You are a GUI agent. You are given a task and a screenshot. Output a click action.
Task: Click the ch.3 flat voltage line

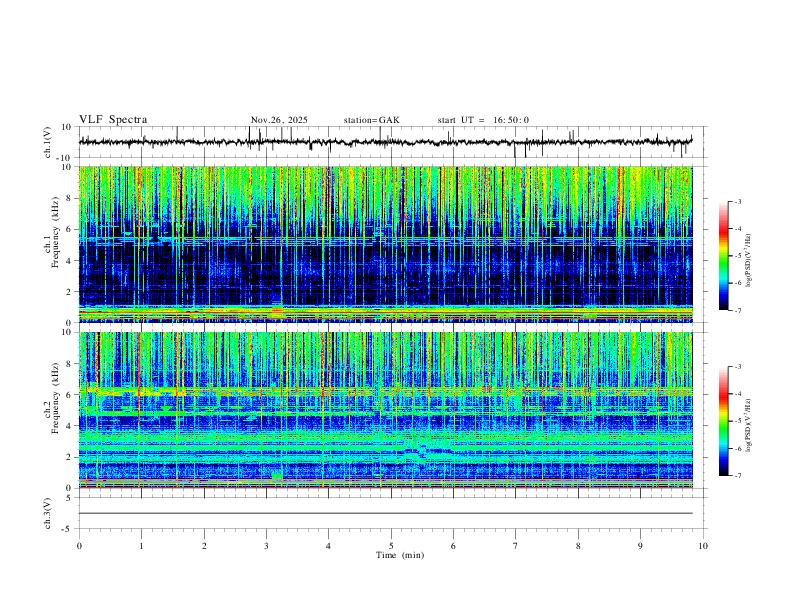(x=385, y=513)
